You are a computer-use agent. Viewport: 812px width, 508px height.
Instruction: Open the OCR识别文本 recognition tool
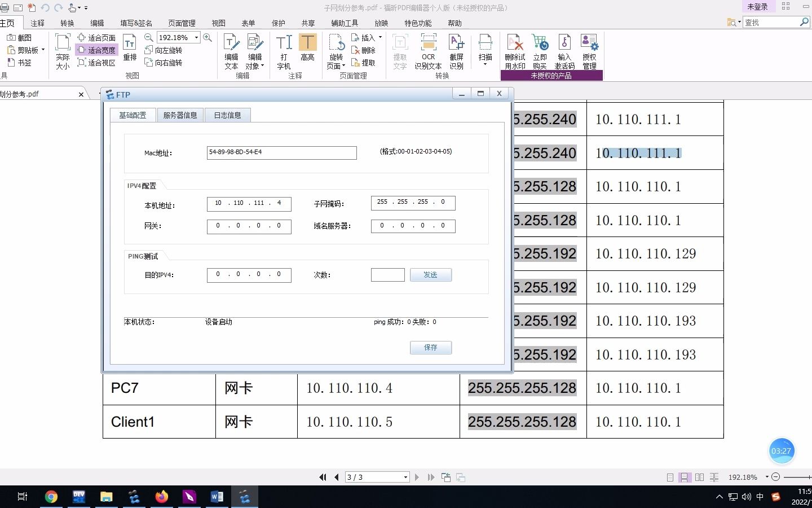point(428,54)
